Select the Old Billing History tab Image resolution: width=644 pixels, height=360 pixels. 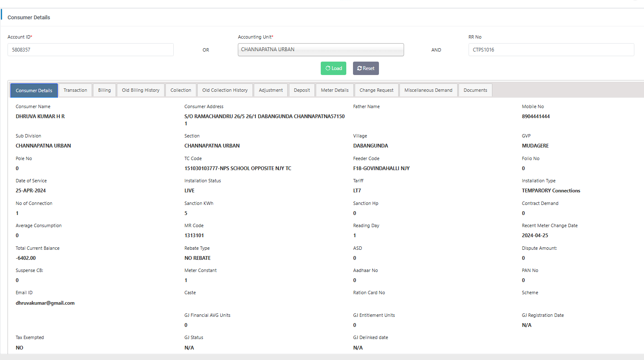(141, 90)
